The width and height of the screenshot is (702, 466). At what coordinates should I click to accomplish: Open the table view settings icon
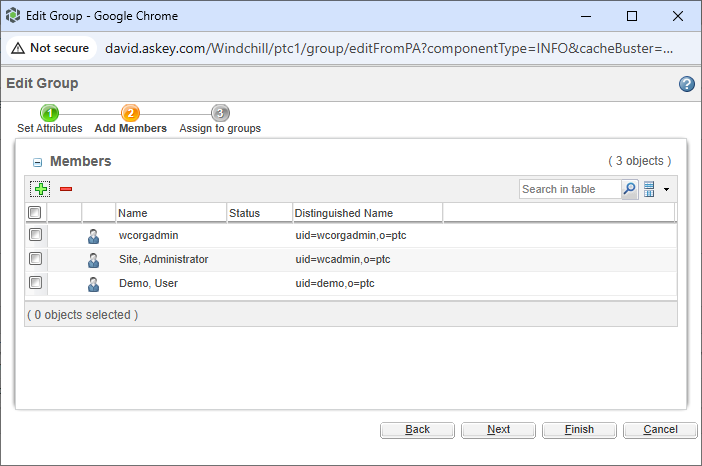(649, 189)
